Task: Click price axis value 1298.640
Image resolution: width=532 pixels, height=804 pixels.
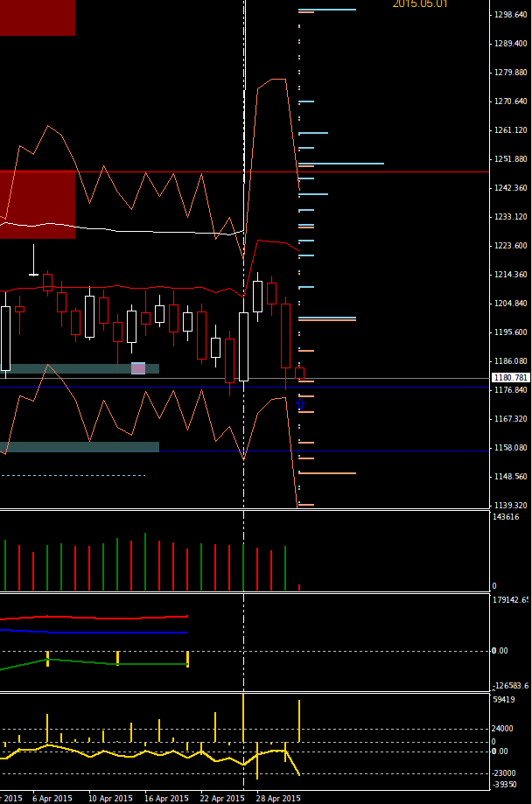Action: [x=510, y=15]
